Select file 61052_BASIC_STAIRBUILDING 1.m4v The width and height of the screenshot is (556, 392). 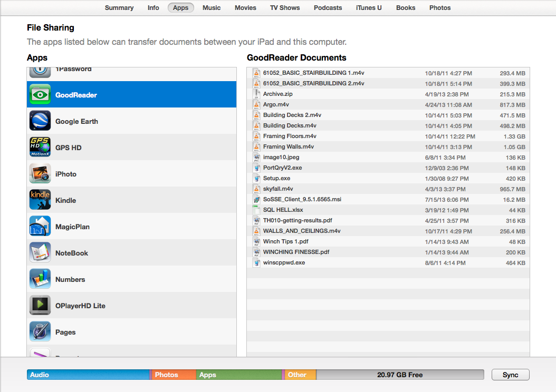388,73
